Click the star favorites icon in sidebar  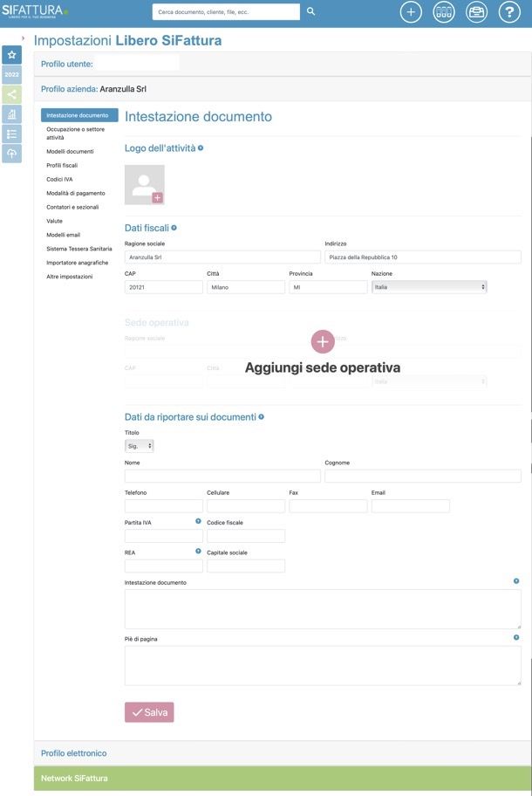click(x=11, y=54)
